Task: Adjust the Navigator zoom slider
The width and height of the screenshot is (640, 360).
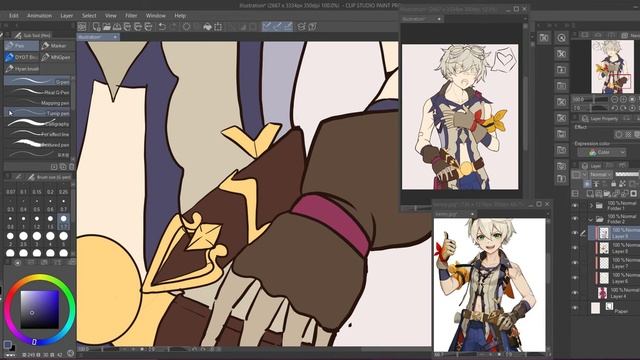Action: point(597,99)
